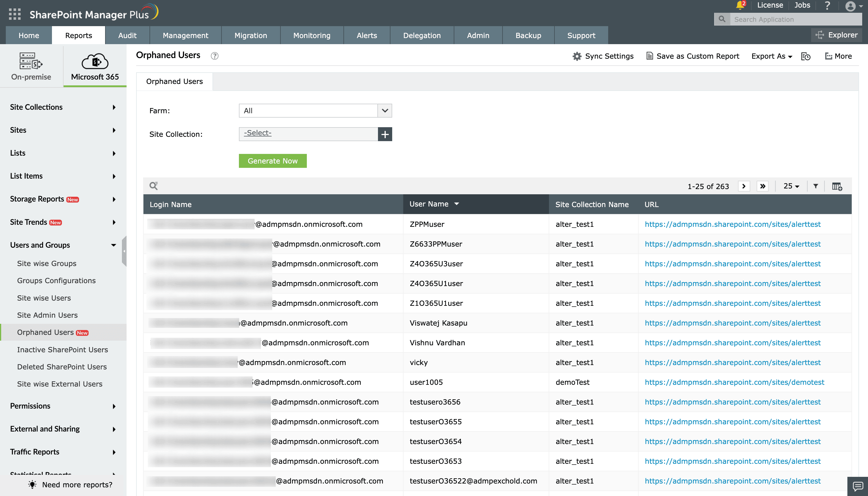This screenshot has height=496, width=868.
Task: Open Export As dropdown
Action: [x=772, y=56]
